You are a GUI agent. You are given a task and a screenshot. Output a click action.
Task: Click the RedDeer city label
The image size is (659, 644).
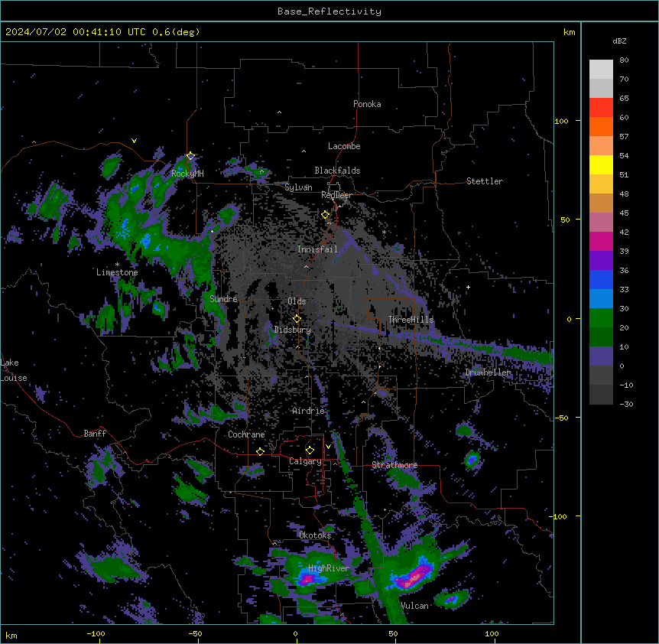(336, 195)
